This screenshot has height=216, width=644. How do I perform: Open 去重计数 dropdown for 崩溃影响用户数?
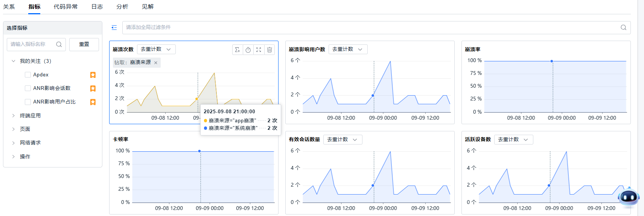[x=348, y=49]
